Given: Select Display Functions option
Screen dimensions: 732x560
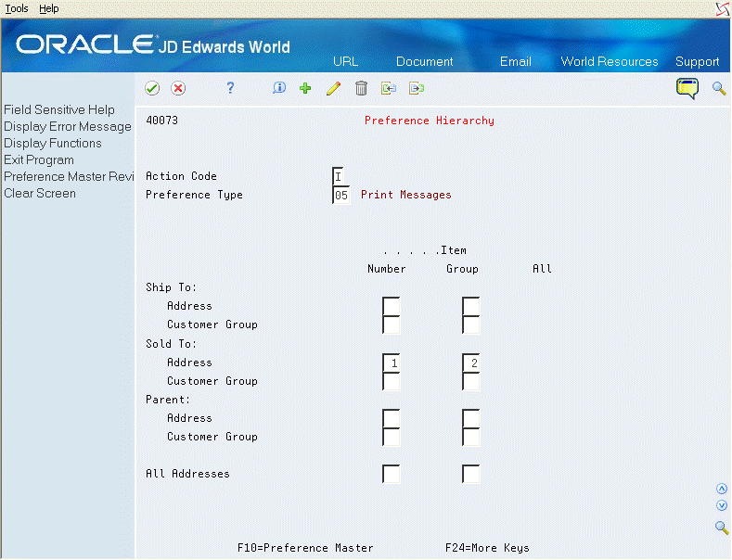Looking at the screenshot, I should (x=53, y=144).
